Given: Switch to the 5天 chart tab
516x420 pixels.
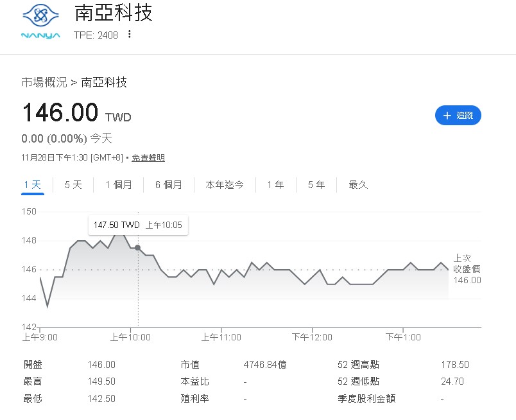Looking at the screenshot, I should pos(72,184).
